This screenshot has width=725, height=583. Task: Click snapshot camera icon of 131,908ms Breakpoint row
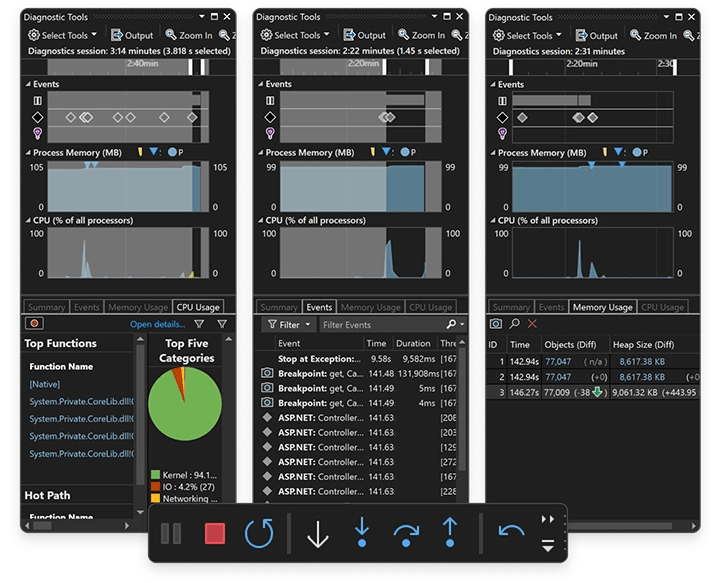coord(267,373)
